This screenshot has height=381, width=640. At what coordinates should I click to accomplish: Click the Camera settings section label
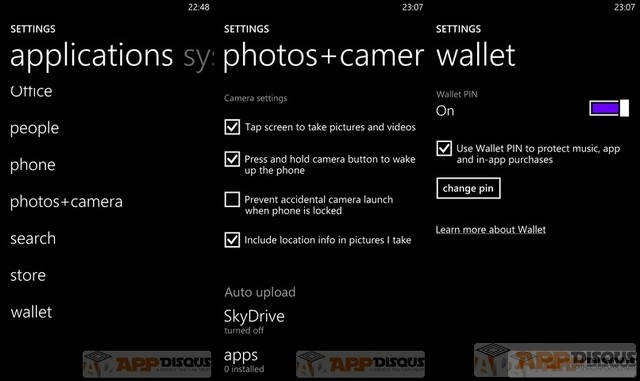(256, 98)
